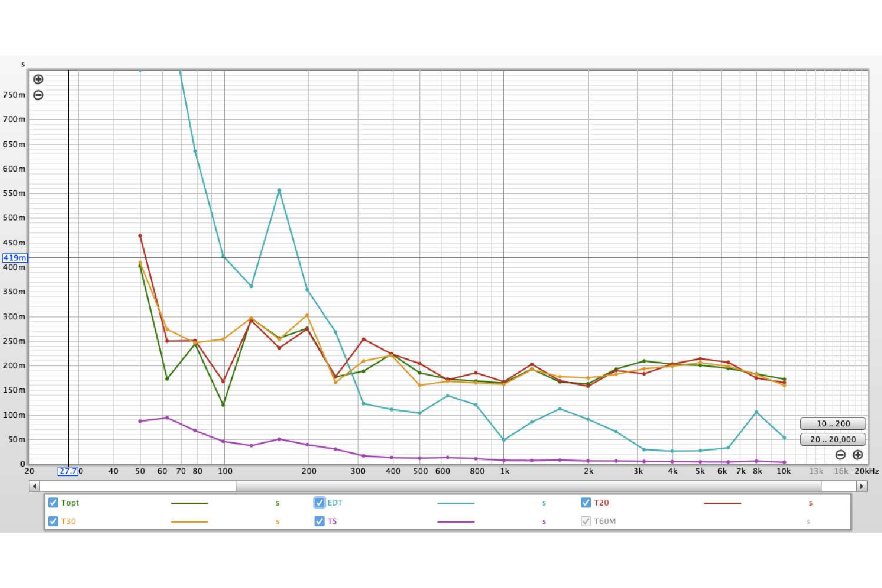
Task: Zoom out the frequency axis with the minus icon
Action: click(x=841, y=455)
